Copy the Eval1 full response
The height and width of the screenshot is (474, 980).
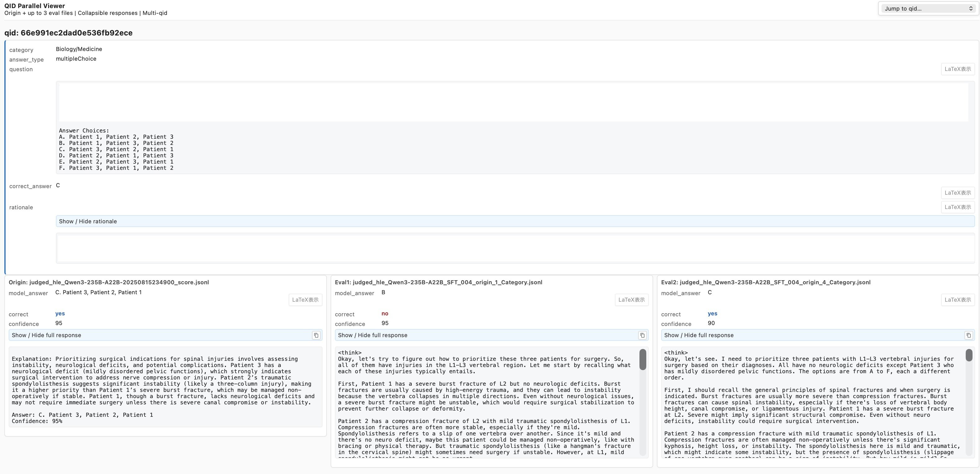[x=642, y=335]
